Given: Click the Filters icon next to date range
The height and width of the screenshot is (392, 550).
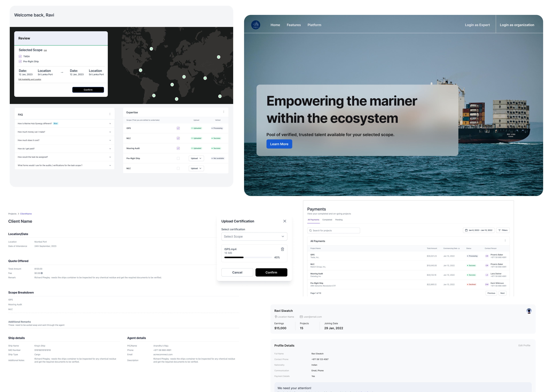Looking at the screenshot, I should (x=499, y=230).
